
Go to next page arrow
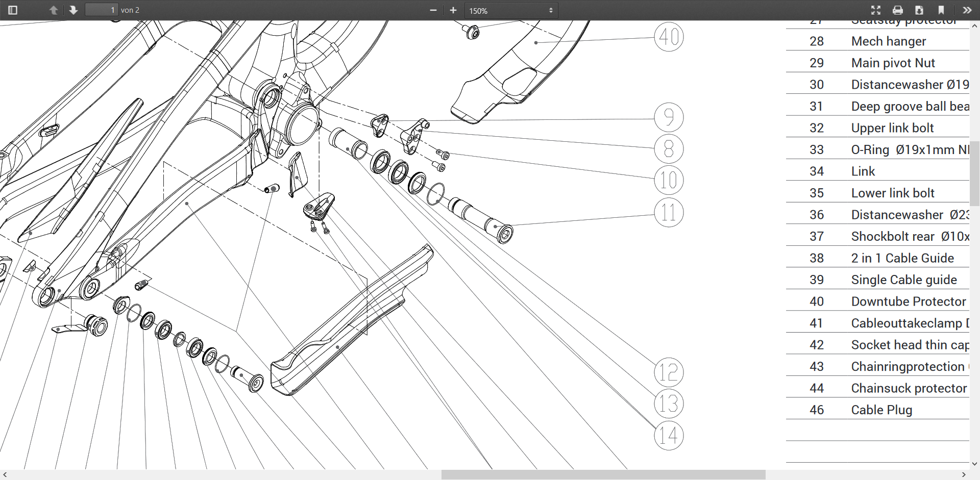pos(73,10)
